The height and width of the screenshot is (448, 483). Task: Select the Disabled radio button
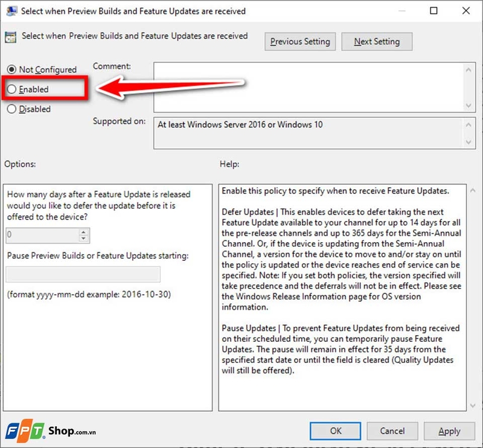(x=11, y=109)
